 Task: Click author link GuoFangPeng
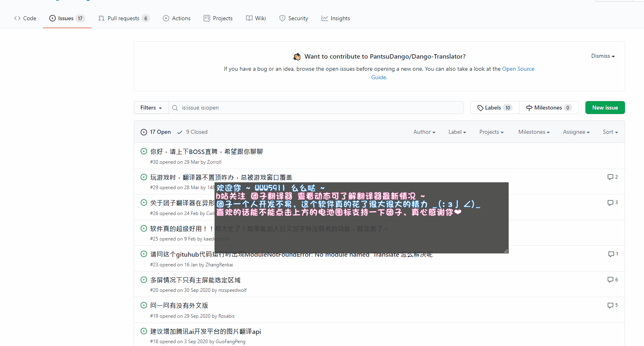230,342
